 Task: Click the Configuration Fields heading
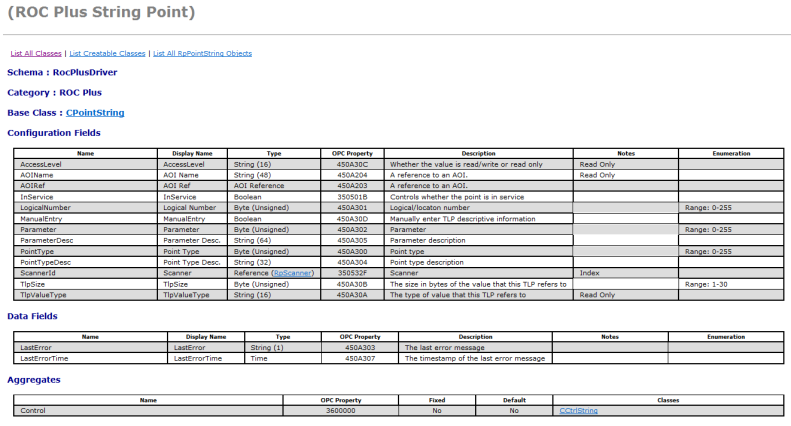point(54,133)
